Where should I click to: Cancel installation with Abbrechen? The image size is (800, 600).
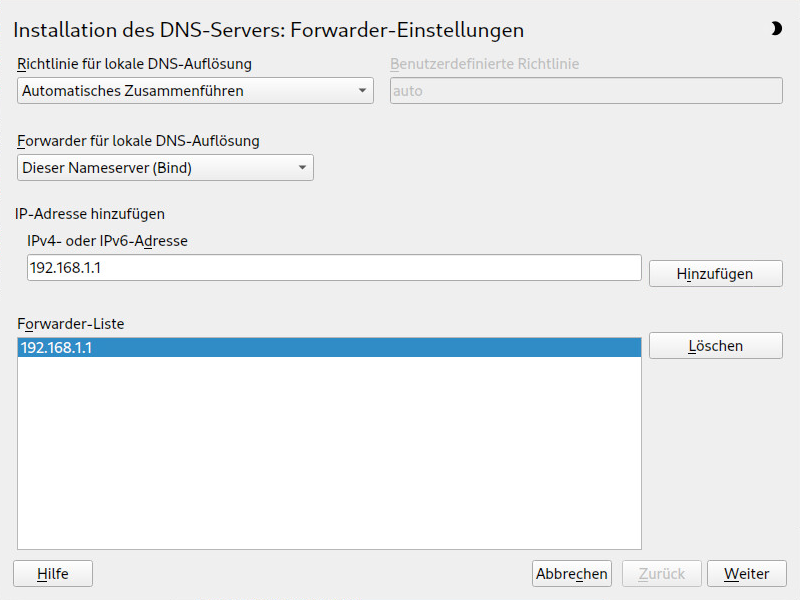[x=571, y=574]
